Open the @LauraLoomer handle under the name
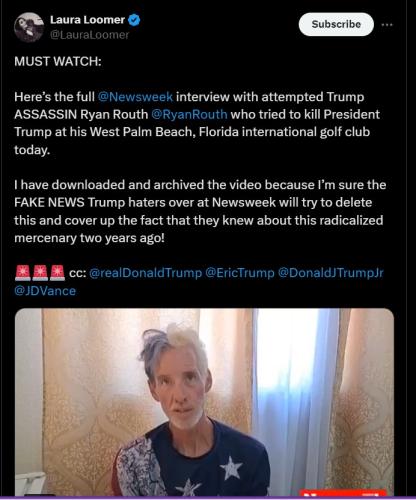Screen dimensions: 416x500 coord(89,35)
